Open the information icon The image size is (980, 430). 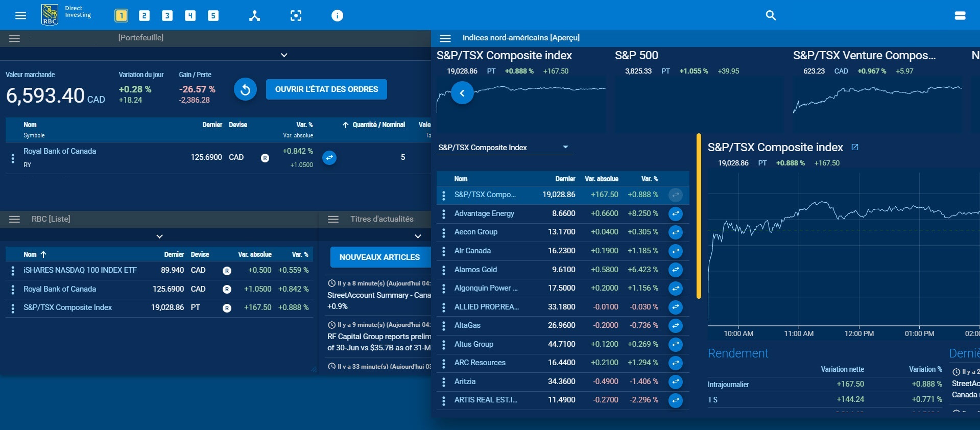click(337, 16)
